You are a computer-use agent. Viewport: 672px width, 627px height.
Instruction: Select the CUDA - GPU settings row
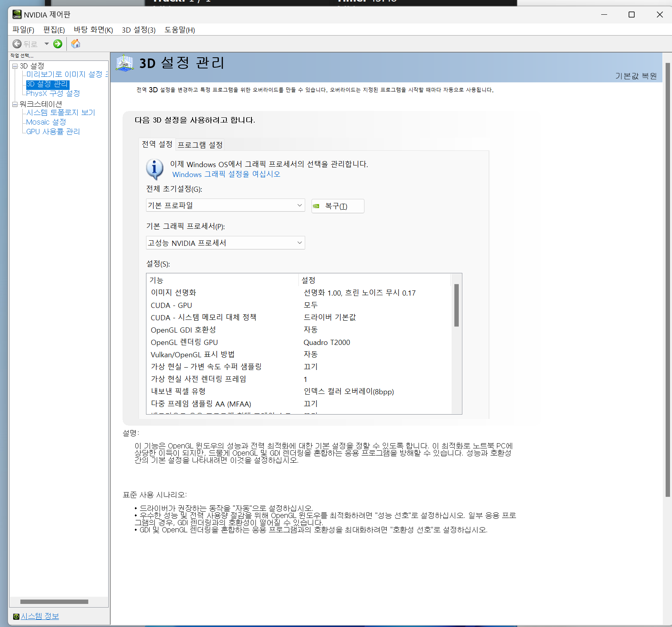pyautogui.click(x=299, y=305)
